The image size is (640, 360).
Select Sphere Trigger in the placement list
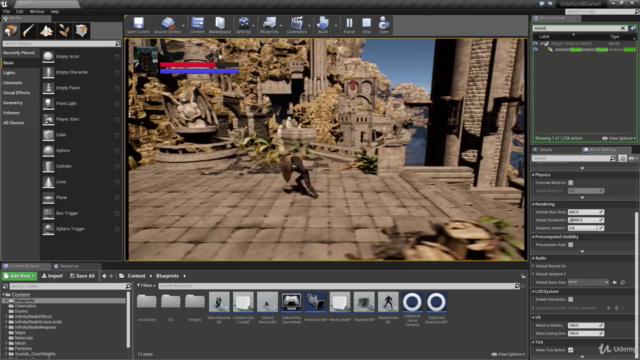(x=81, y=229)
